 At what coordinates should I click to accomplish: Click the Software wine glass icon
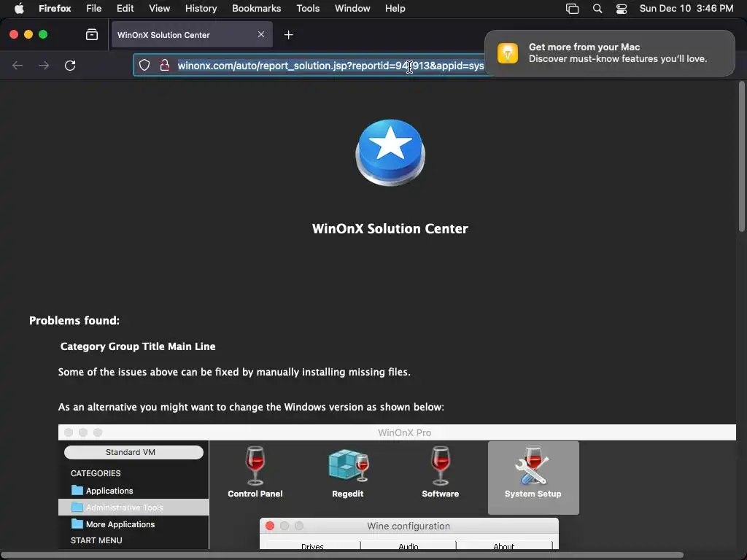pyautogui.click(x=440, y=465)
